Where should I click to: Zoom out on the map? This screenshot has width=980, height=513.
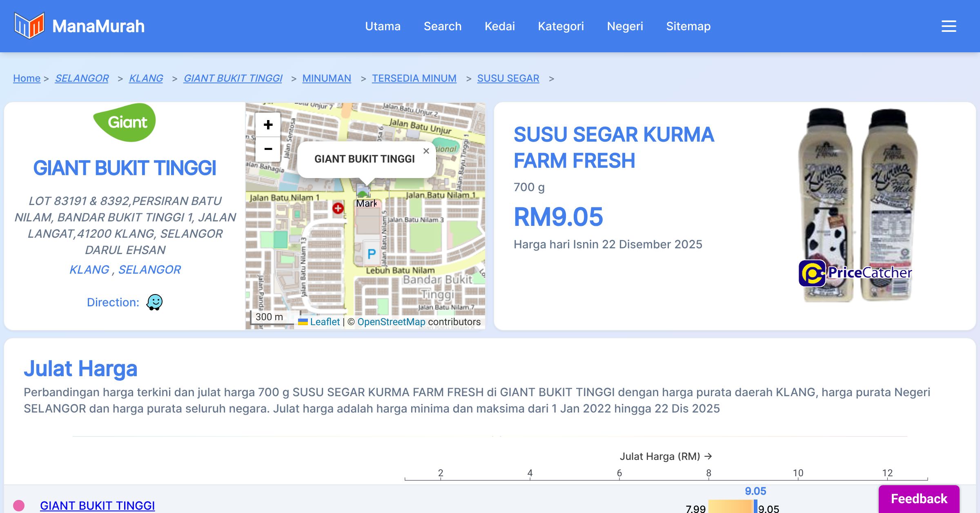coord(268,149)
